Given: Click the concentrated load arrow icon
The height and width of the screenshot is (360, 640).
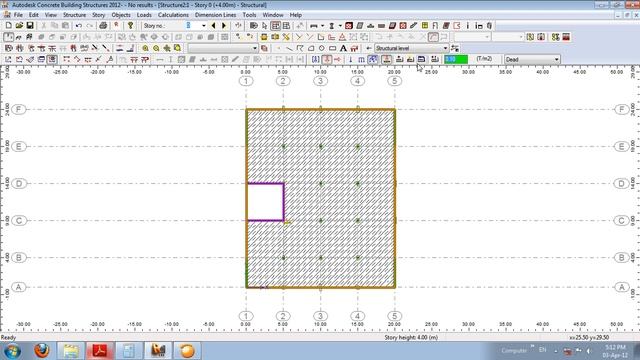Looking at the screenshot, I should (x=351, y=60).
